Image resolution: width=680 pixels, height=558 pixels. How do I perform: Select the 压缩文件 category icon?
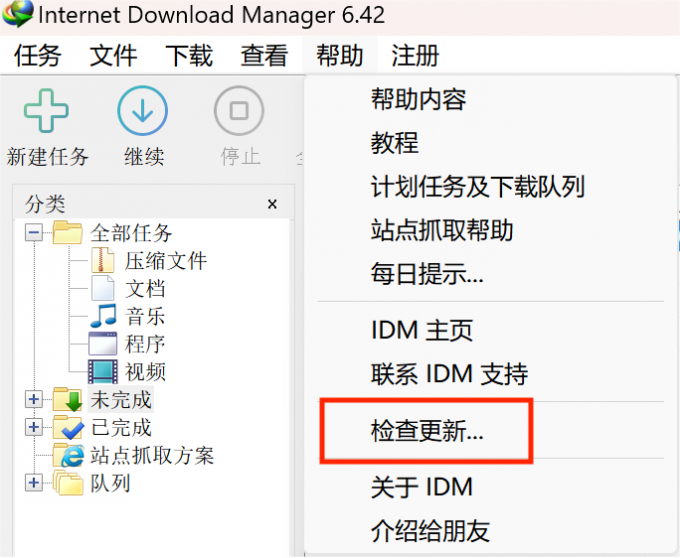[x=103, y=261]
